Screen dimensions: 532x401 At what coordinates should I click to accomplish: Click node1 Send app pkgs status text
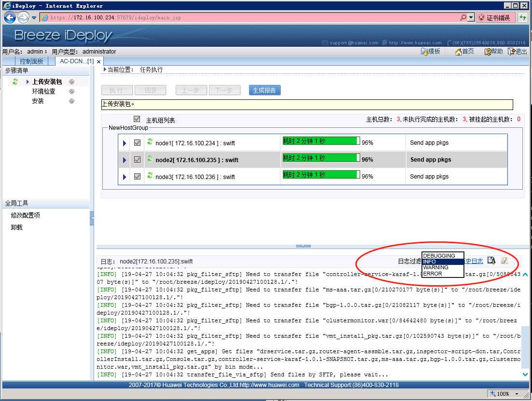(429, 143)
